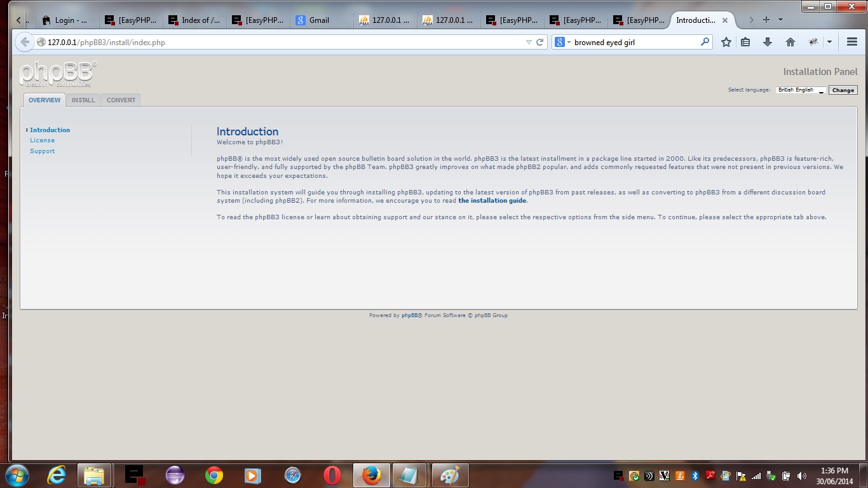Close the Introduction tab

(x=724, y=20)
